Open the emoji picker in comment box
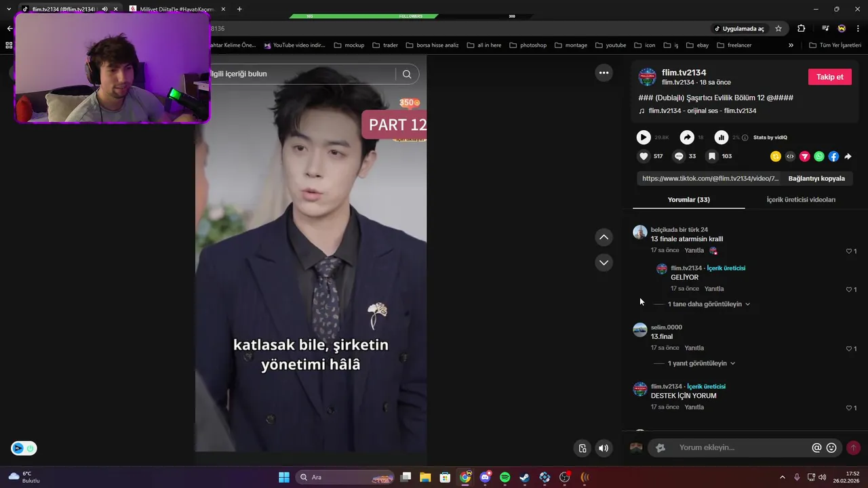Image resolution: width=868 pixels, height=488 pixels. pos(831,448)
